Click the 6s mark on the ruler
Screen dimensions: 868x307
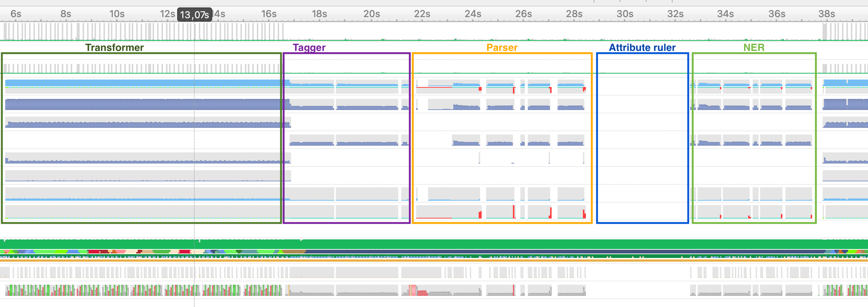pos(16,14)
